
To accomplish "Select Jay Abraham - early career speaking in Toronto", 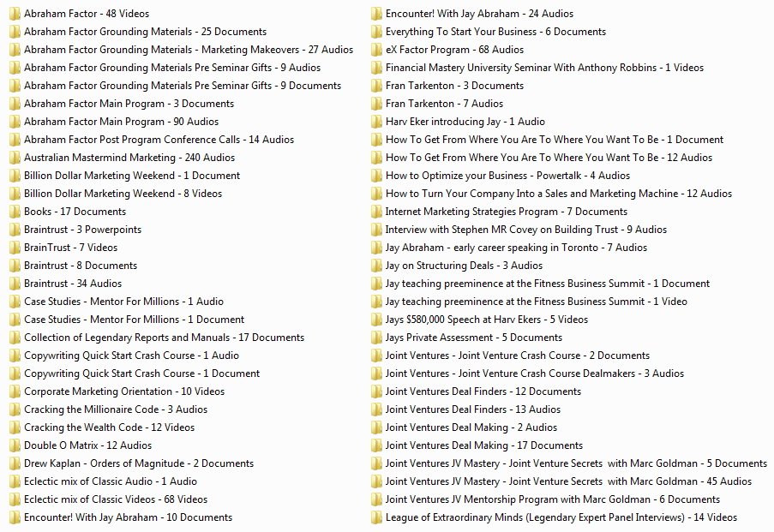I will click(x=516, y=248).
